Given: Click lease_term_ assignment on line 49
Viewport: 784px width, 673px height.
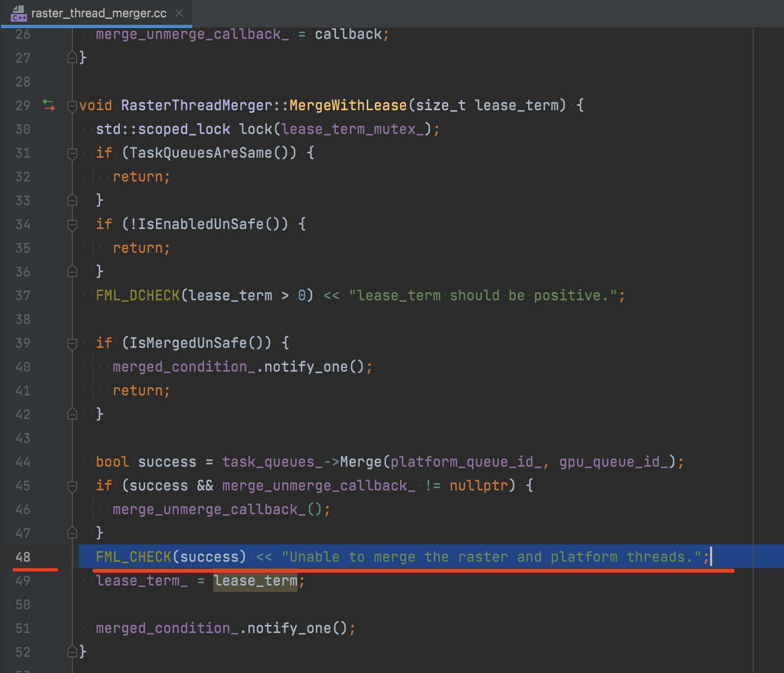Looking at the screenshot, I should [x=142, y=581].
